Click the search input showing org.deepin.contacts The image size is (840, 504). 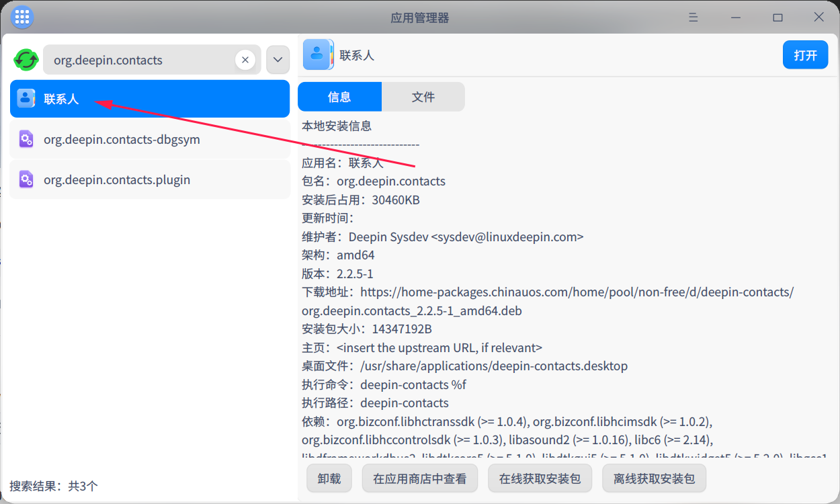(x=134, y=59)
